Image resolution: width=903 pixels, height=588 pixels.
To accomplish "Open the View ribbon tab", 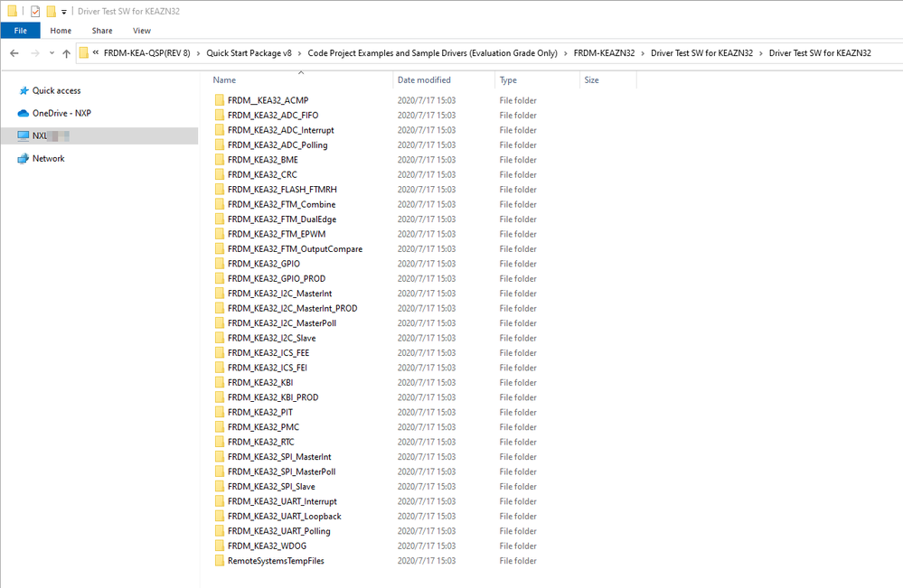I will [x=142, y=31].
